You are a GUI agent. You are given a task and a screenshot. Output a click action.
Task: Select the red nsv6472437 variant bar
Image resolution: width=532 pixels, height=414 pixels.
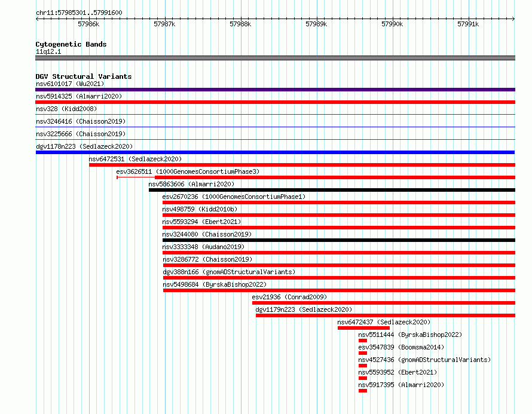pyautogui.click(x=363, y=328)
